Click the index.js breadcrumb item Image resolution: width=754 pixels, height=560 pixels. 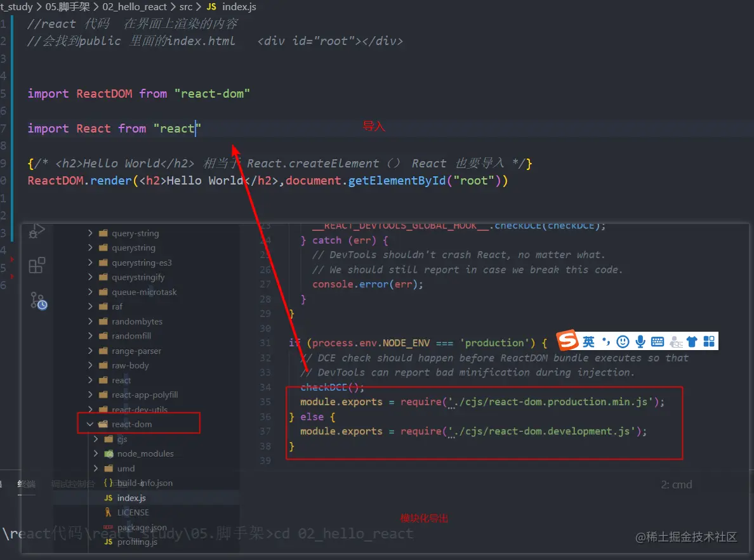239,7
